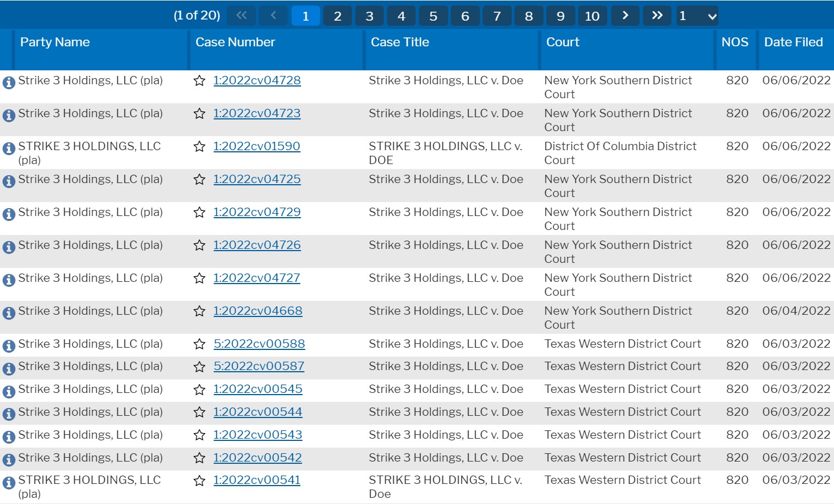Go to results page 3

[369, 16]
